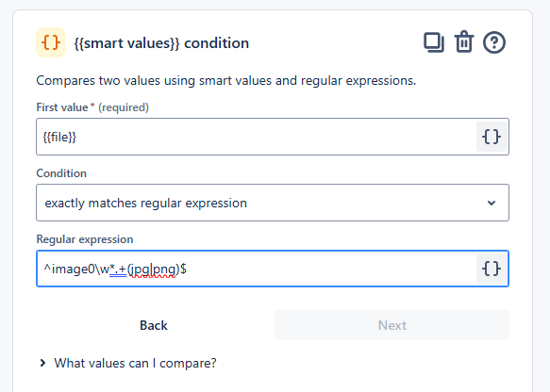Click the "Condition" field label
This screenshot has width=550, height=392.
(61, 173)
